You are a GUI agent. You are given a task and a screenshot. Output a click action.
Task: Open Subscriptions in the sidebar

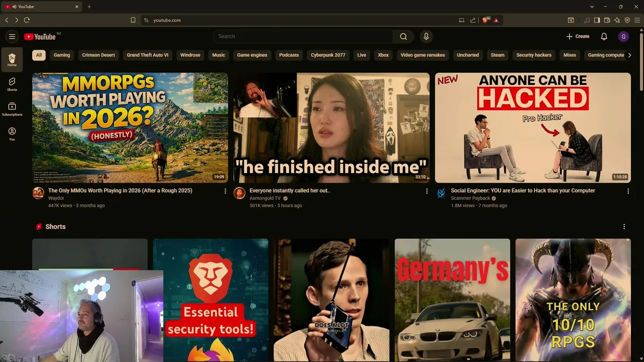click(12, 109)
